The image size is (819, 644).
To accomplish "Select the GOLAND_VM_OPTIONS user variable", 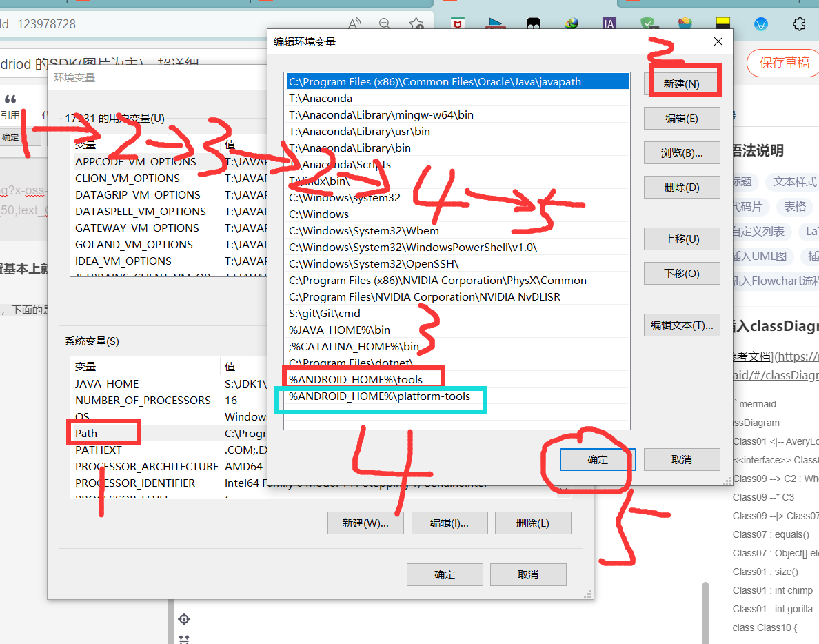I will tap(169, 245).
